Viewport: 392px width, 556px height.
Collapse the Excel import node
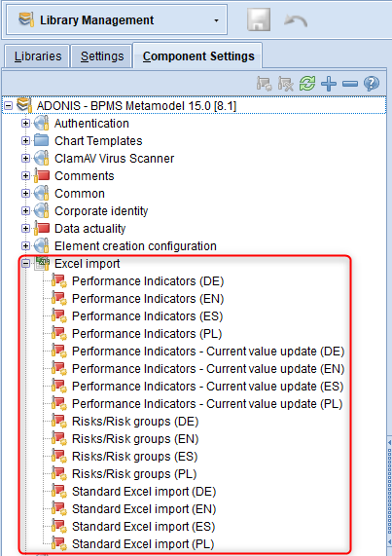25,264
